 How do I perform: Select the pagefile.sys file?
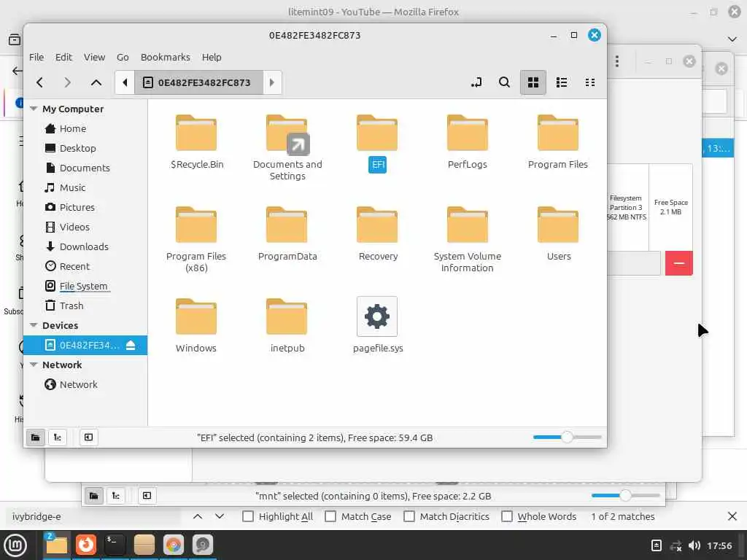[377, 316]
